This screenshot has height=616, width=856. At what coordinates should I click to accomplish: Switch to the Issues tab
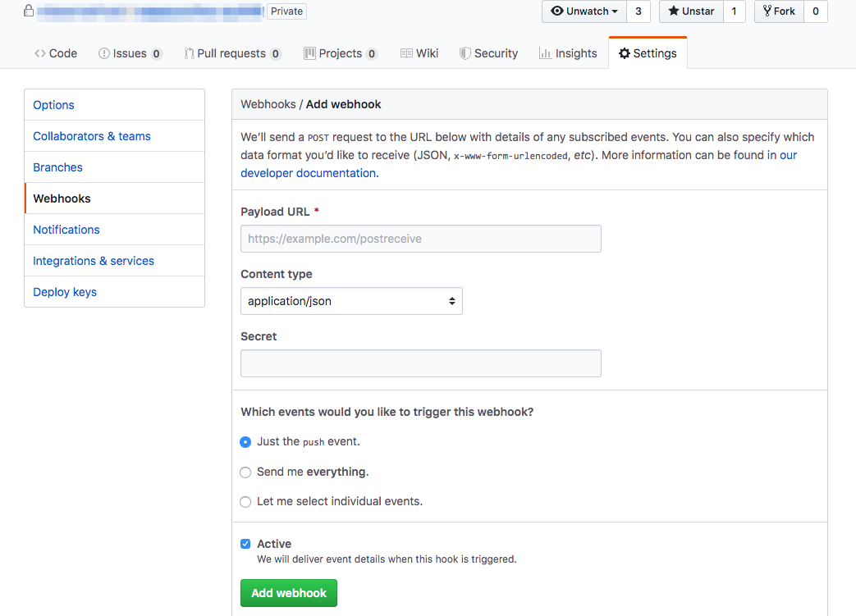coord(130,52)
